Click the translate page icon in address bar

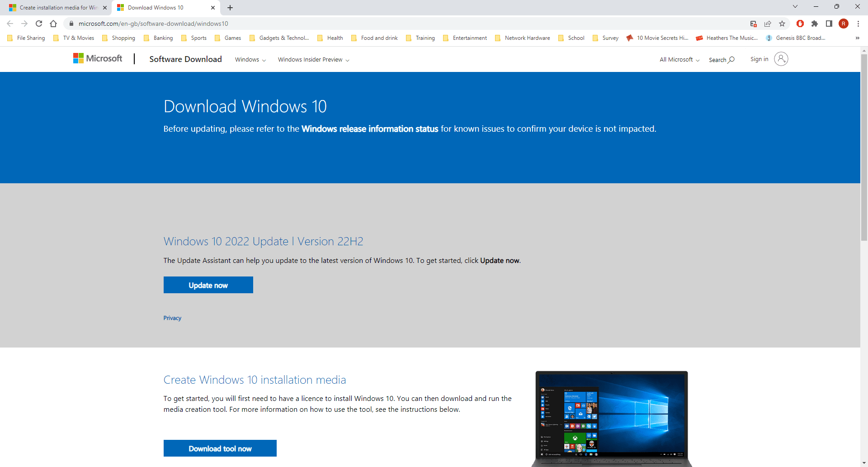pos(753,24)
